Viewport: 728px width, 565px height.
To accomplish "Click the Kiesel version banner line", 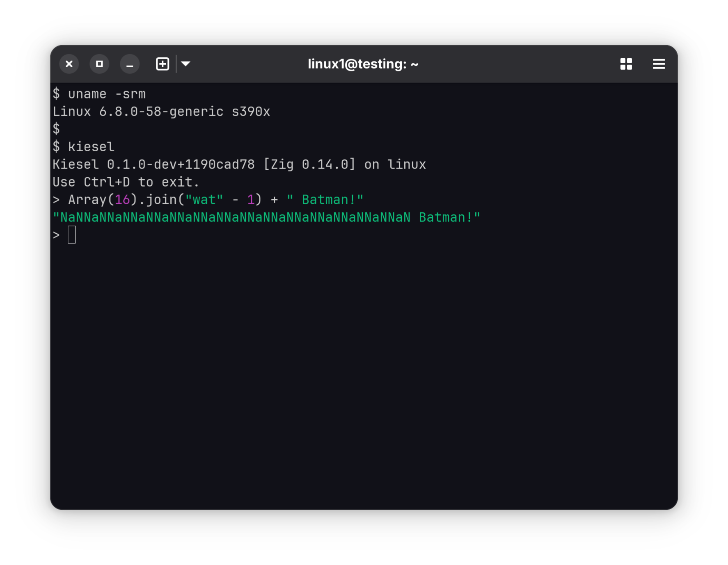I will pyautogui.click(x=239, y=164).
